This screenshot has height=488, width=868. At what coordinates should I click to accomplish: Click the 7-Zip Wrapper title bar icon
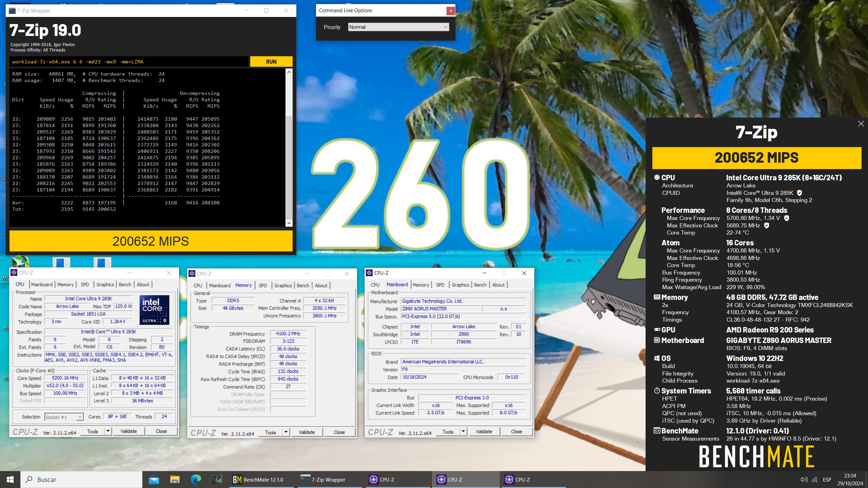[12, 11]
